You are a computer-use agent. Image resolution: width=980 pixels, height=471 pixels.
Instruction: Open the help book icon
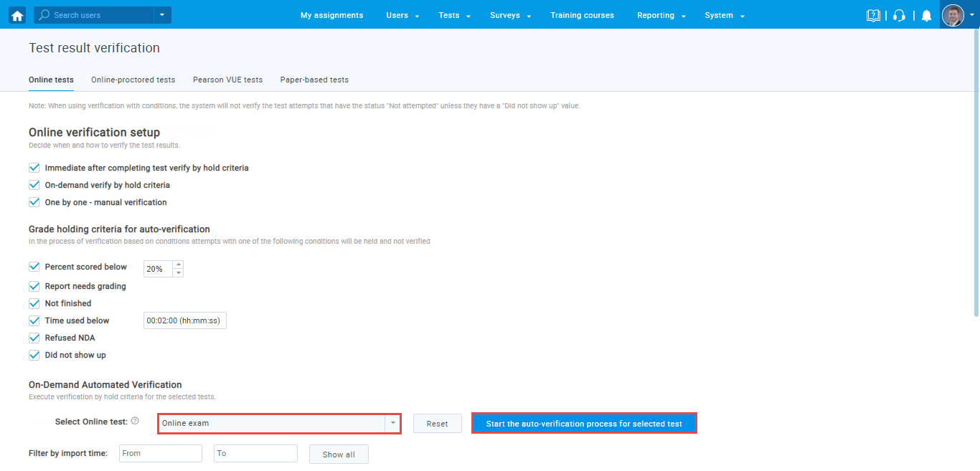coord(873,15)
